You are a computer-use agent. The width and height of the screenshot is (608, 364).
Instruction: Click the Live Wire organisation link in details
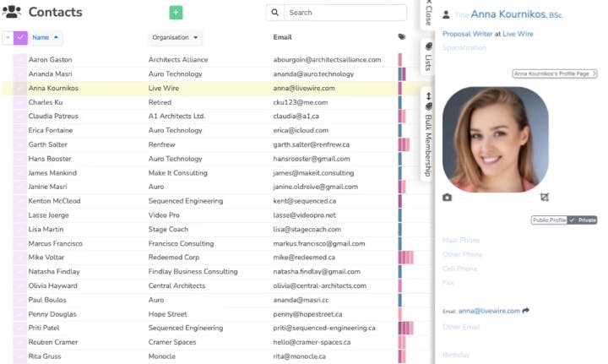518,34
